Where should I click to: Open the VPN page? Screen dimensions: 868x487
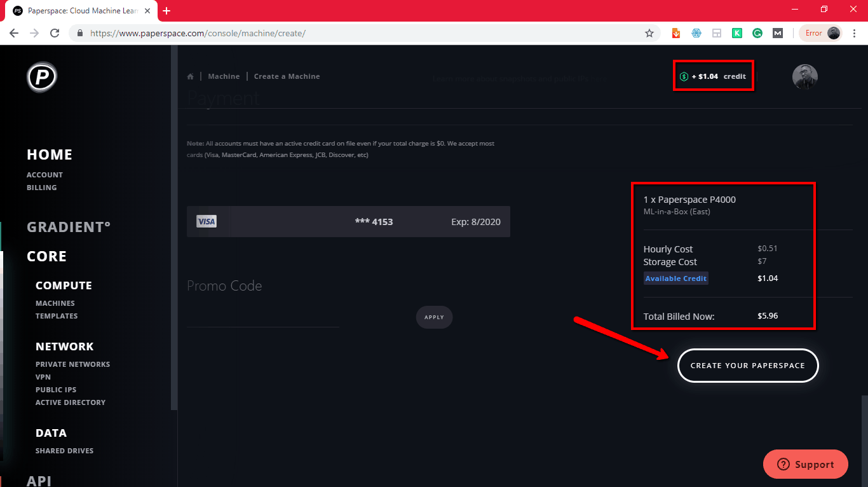coord(43,377)
